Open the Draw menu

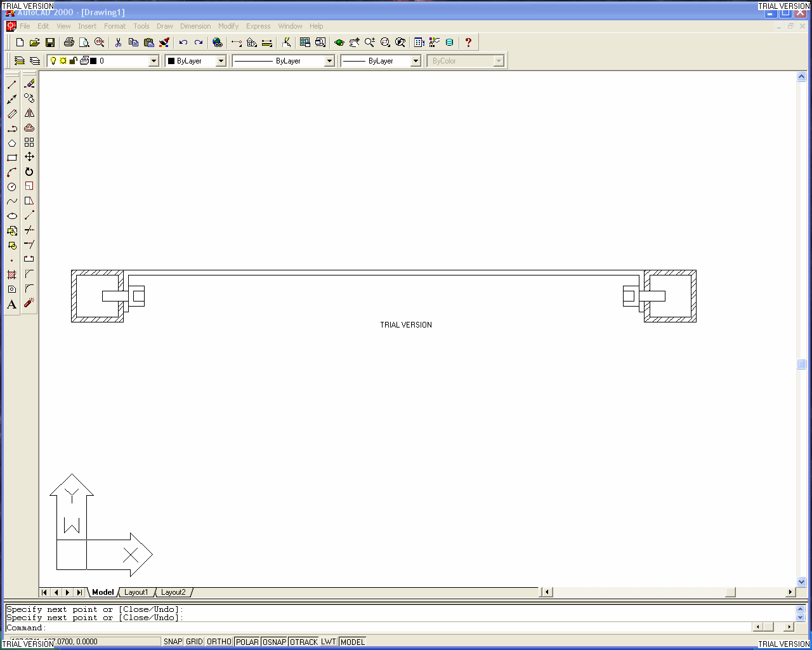tap(165, 26)
